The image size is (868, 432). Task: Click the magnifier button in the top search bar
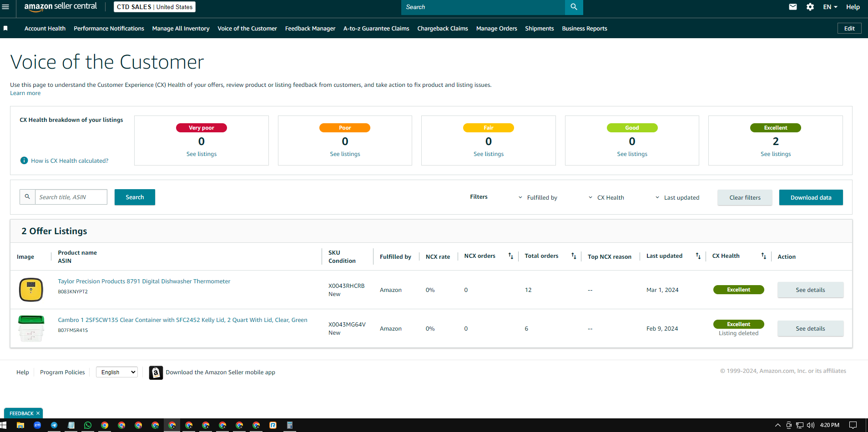tap(574, 7)
